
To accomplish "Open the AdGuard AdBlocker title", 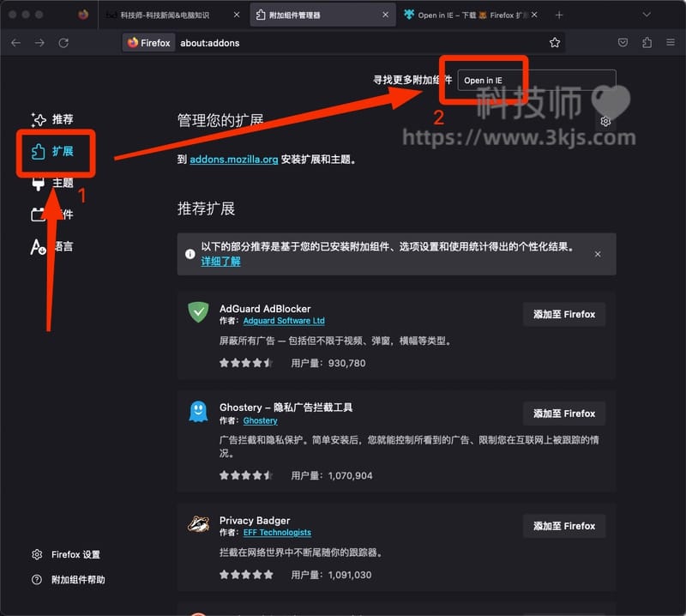I will click(265, 309).
